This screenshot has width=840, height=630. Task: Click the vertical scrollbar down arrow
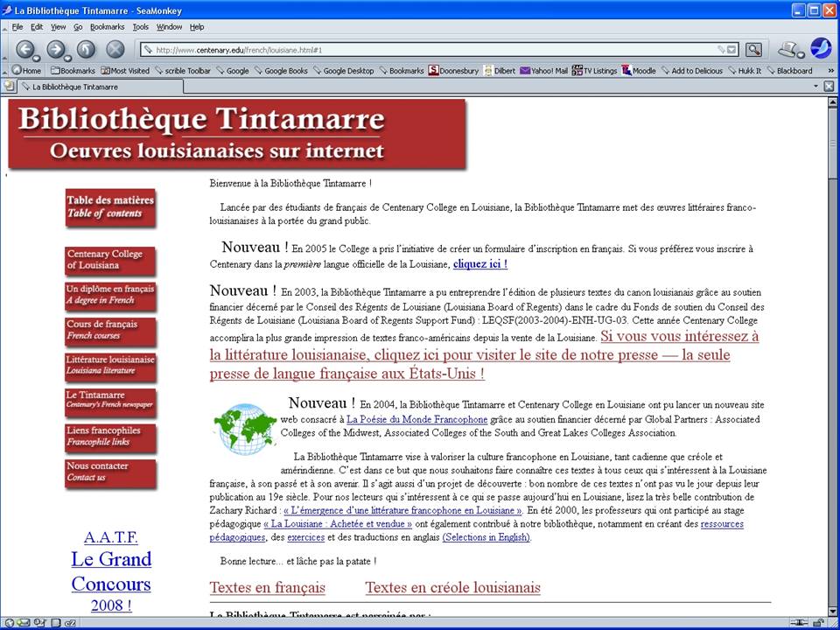(833, 610)
